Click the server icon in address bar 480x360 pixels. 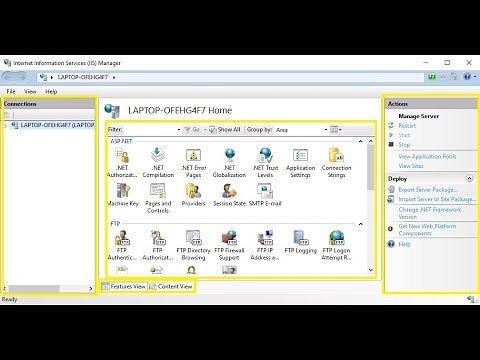point(43,77)
